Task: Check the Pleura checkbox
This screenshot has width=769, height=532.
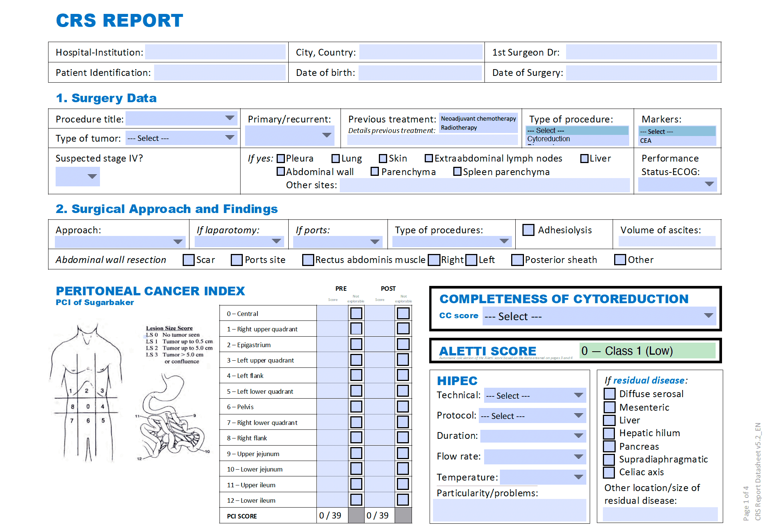Action: click(x=281, y=159)
